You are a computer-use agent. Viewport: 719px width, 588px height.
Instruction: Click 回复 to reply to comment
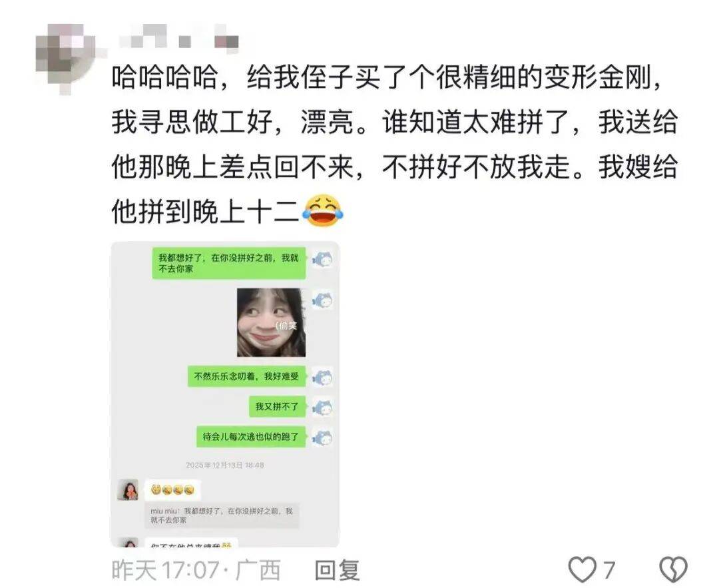337,571
